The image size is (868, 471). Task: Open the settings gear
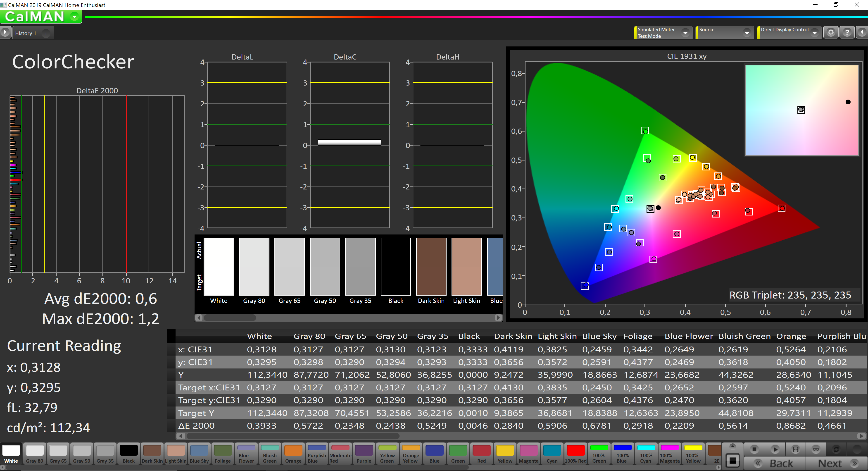click(x=831, y=32)
